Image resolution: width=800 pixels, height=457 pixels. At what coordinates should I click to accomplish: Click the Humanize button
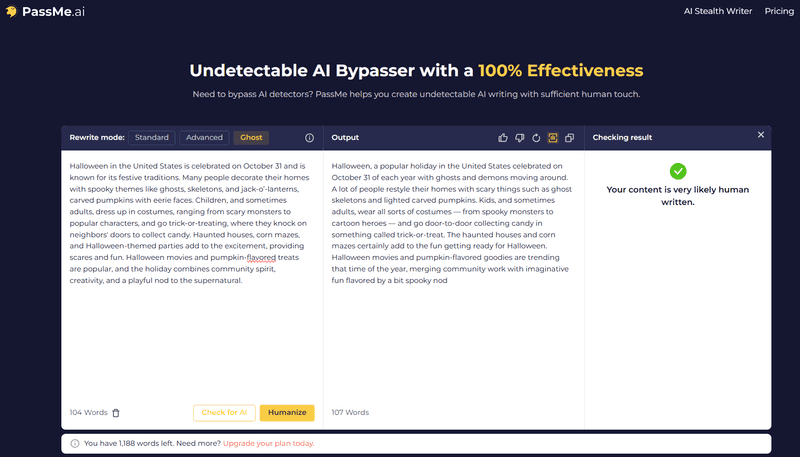[287, 413]
